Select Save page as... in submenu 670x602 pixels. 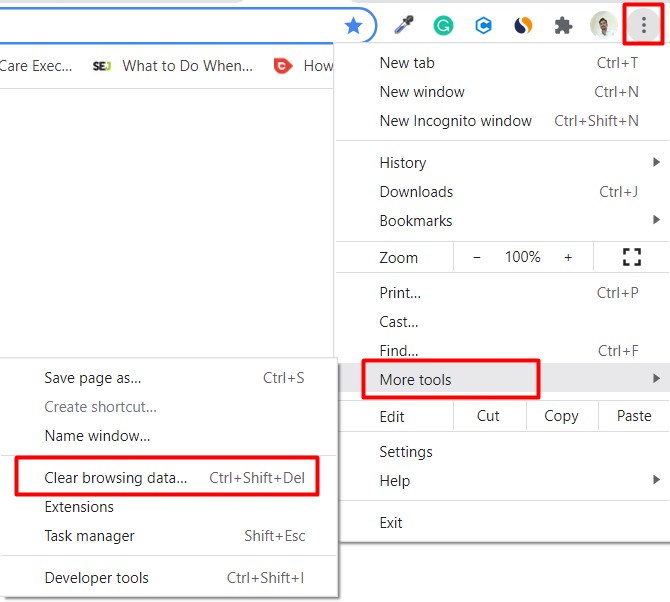(x=169, y=378)
